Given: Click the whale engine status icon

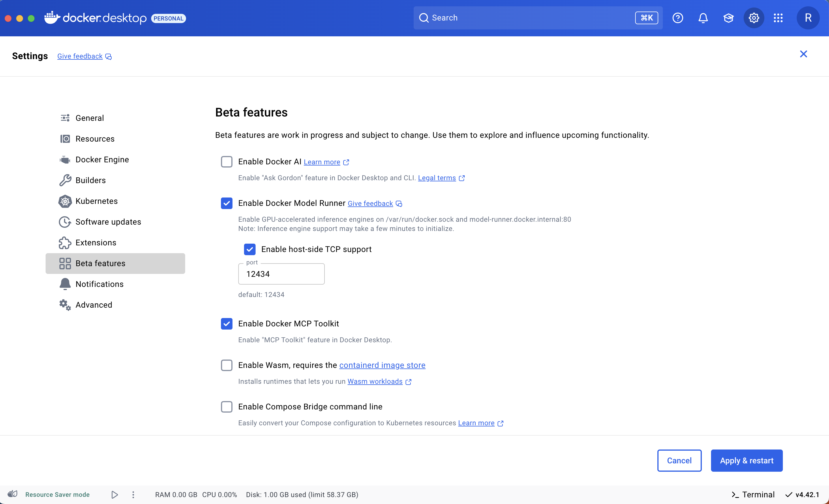Looking at the screenshot, I should [12, 494].
